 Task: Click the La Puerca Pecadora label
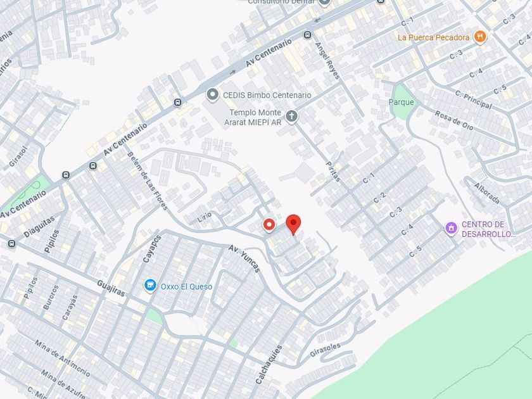[434, 37]
